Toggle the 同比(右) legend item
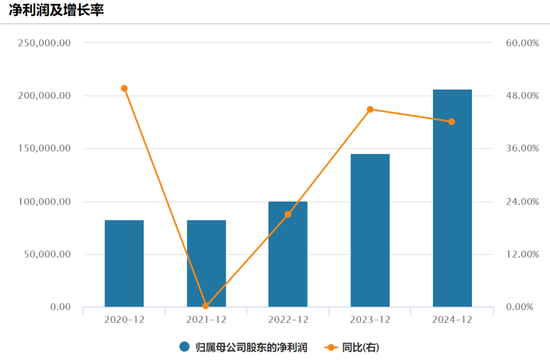This screenshot has width=550, height=361. coord(352,347)
